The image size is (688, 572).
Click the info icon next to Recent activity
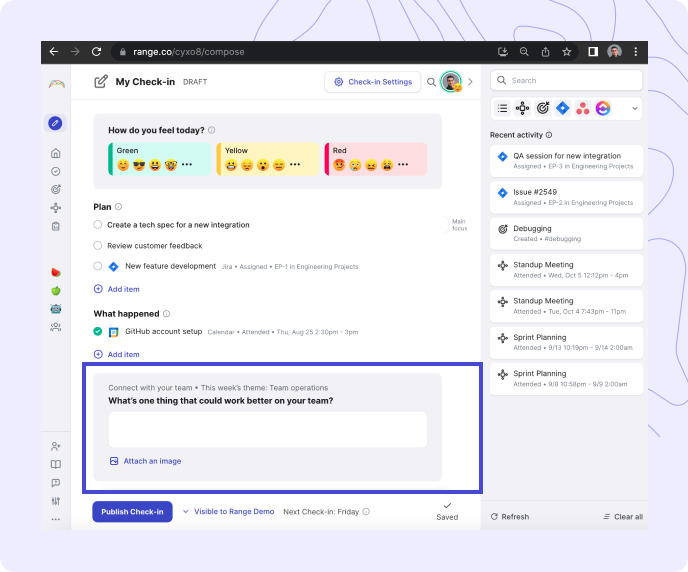(549, 135)
